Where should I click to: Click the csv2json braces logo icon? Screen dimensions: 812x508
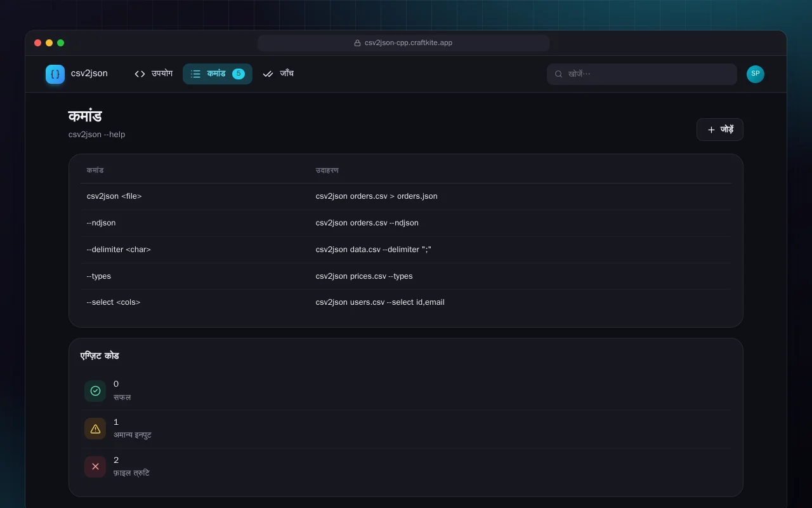(x=55, y=74)
